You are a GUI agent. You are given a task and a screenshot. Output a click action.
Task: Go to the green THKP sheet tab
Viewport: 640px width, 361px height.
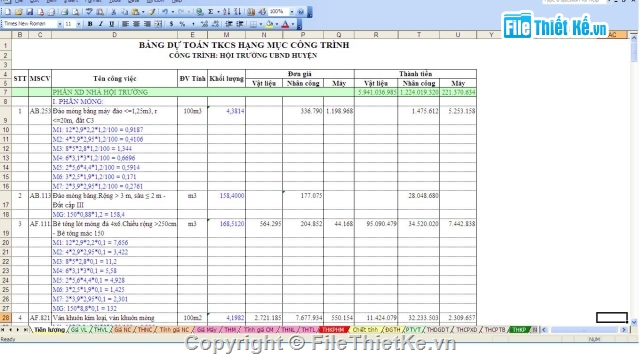click(x=519, y=330)
